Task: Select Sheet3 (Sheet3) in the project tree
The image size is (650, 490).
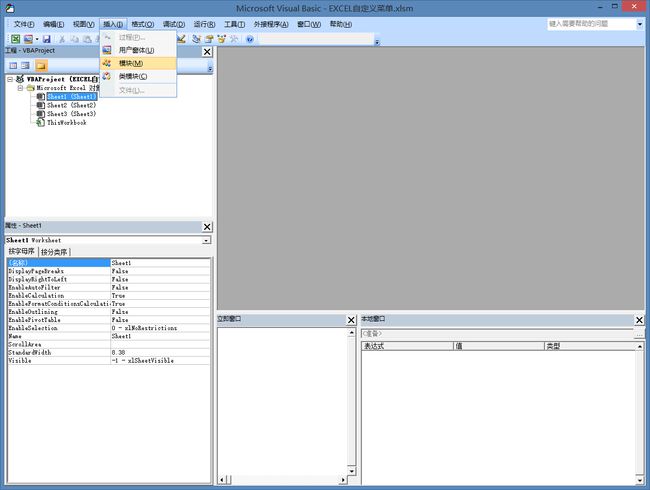Action: coord(71,114)
